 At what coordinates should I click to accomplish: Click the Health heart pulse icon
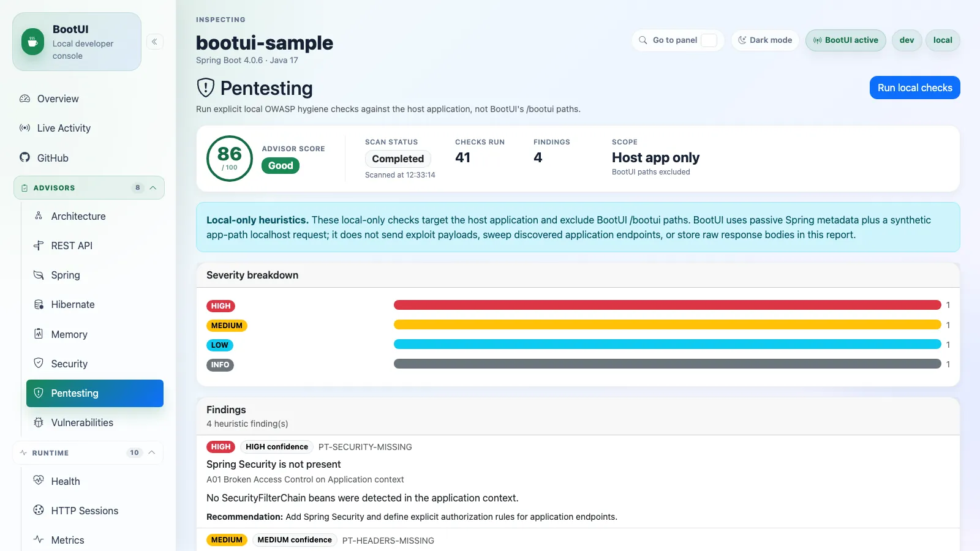click(x=39, y=481)
